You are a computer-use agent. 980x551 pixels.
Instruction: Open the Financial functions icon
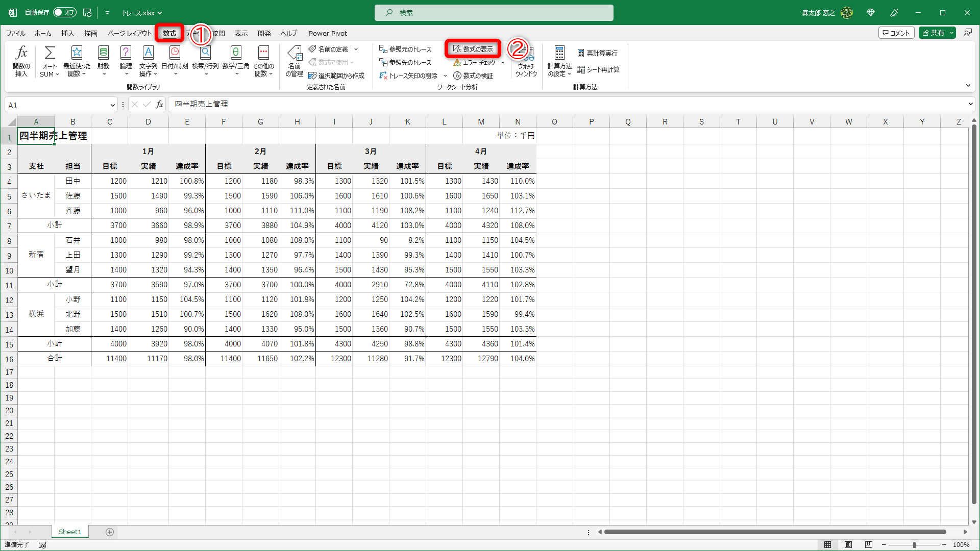click(x=103, y=53)
